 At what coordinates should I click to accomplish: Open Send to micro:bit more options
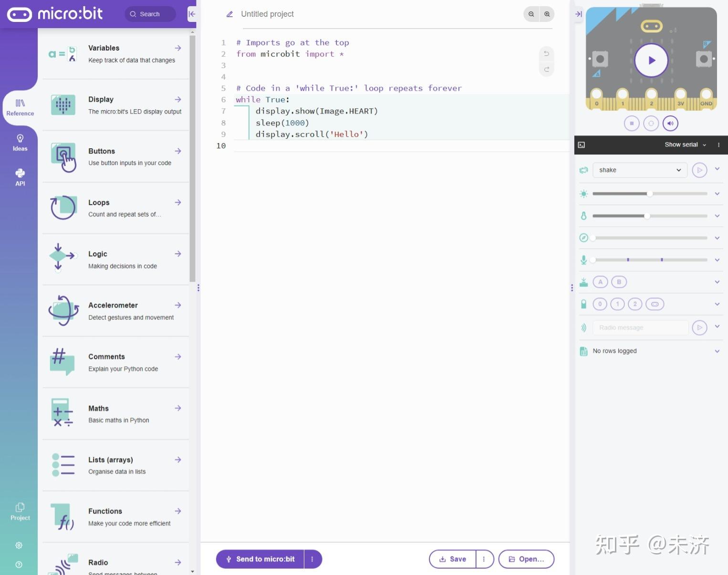[x=312, y=559]
